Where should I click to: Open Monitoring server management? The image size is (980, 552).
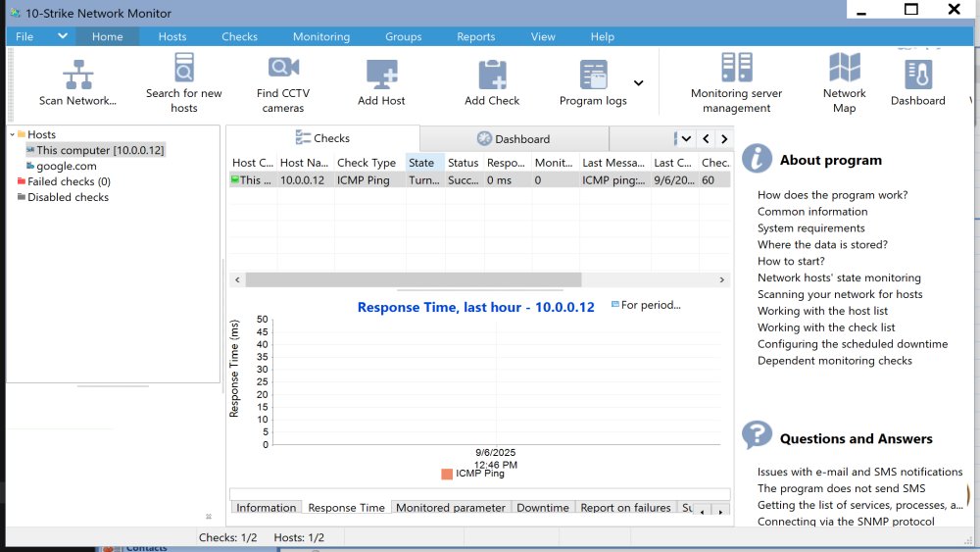pyautogui.click(x=736, y=69)
